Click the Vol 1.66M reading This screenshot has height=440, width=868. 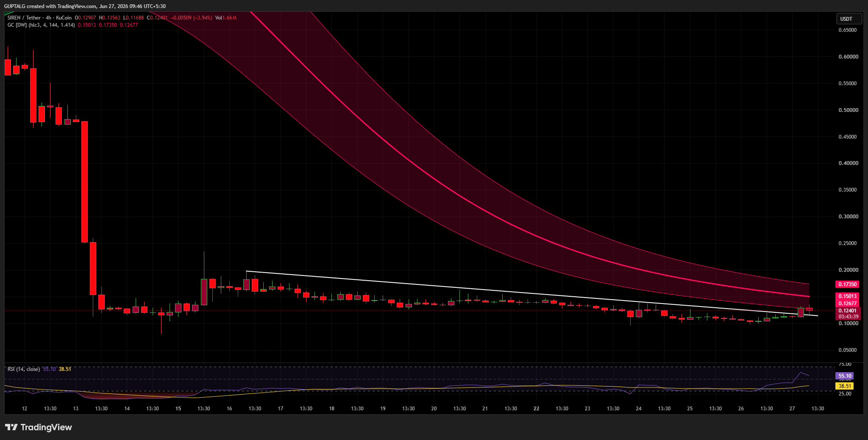tap(226, 18)
